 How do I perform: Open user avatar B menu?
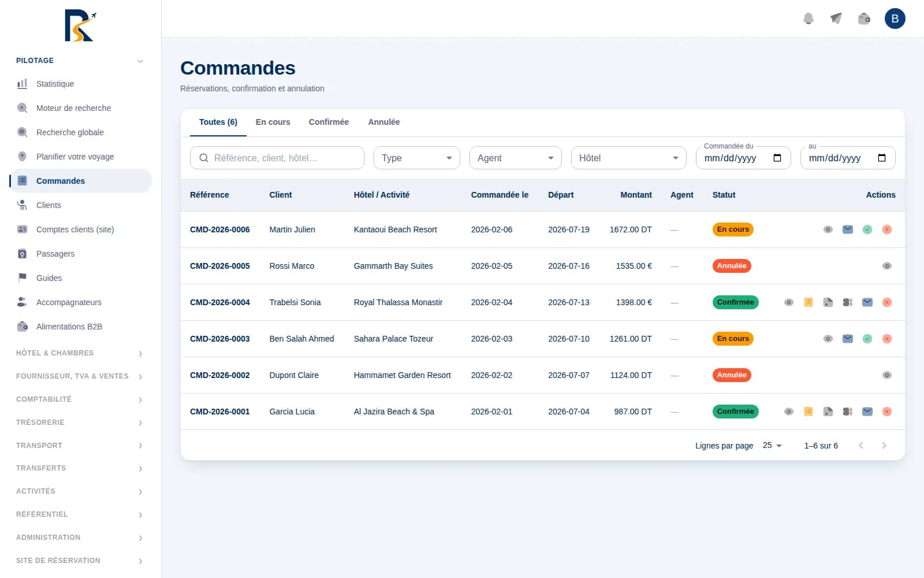tap(895, 18)
